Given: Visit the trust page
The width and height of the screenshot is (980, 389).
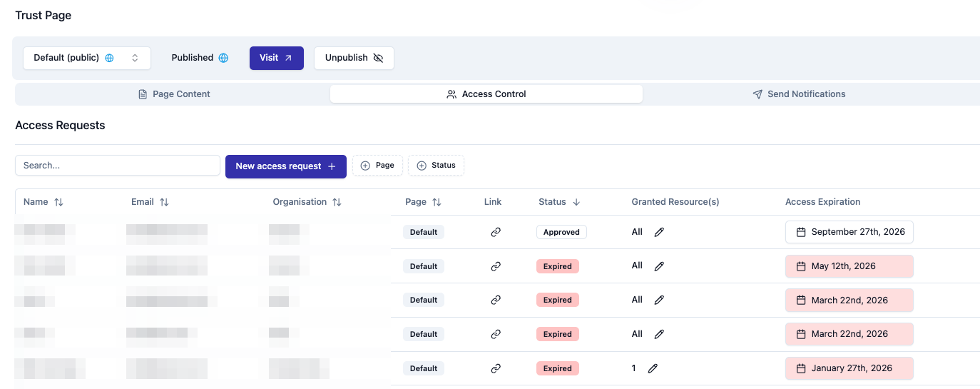Looking at the screenshot, I should tap(277, 58).
